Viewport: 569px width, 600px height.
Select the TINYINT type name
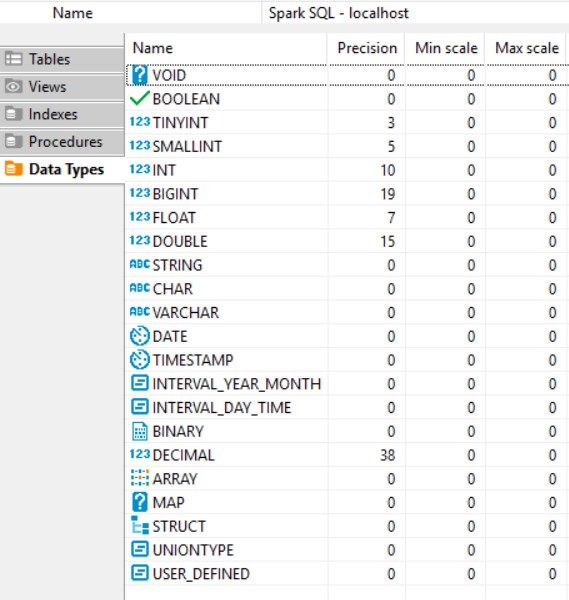[180, 123]
